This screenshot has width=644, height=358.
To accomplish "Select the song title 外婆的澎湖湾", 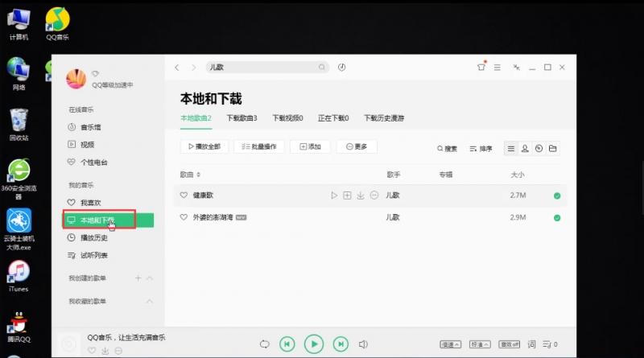I will pos(213,217).
